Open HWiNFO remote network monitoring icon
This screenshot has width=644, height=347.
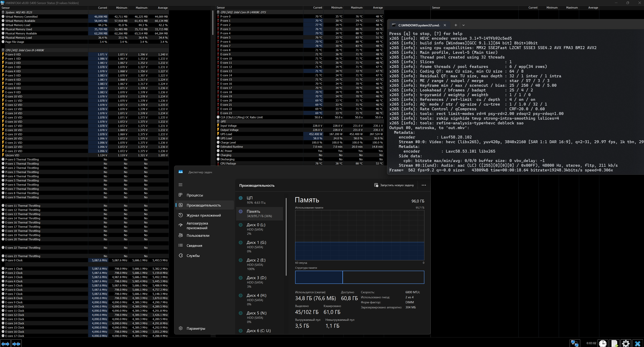(575, 343)
